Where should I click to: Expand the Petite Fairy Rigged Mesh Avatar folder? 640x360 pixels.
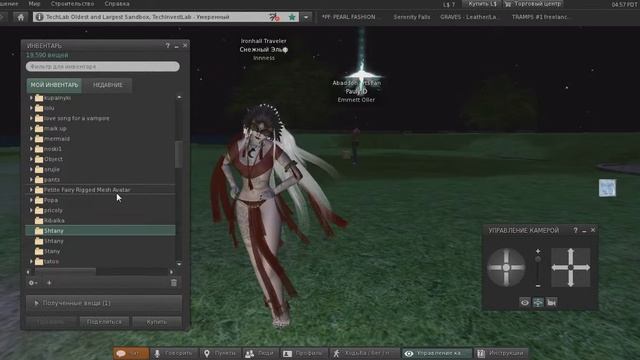click(31, 190)
